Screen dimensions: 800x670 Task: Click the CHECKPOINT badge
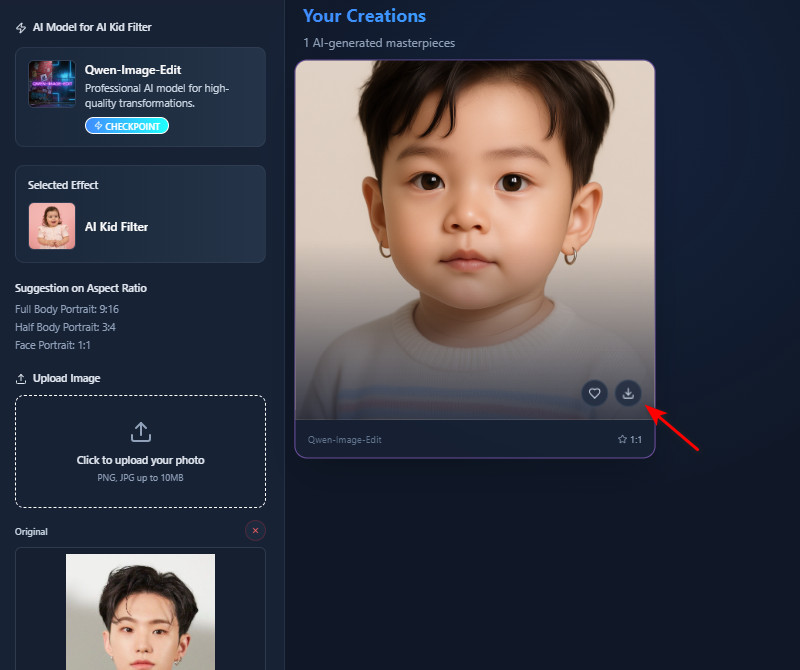click(x=127, y=126)
